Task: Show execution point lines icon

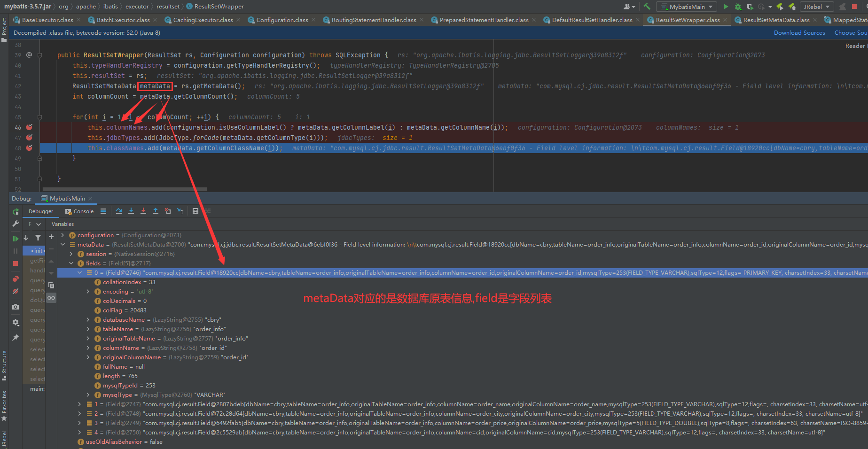Action: (103, 211)
